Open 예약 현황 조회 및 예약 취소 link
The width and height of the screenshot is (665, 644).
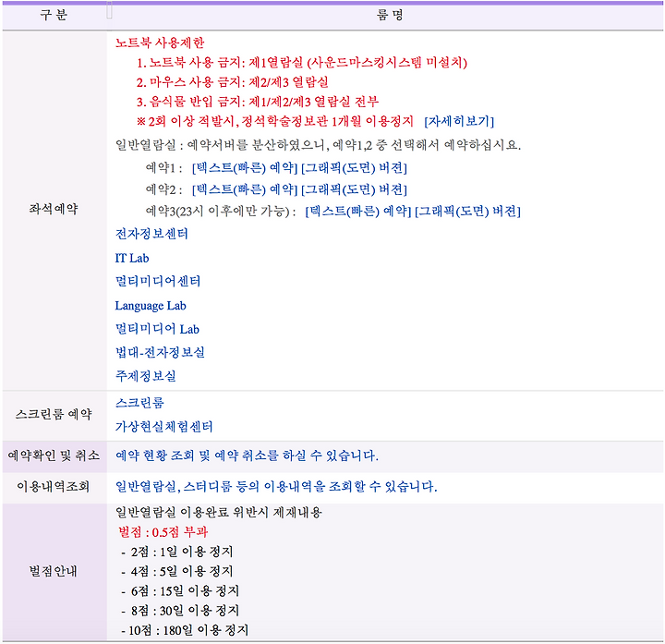(x=247, y=456)
